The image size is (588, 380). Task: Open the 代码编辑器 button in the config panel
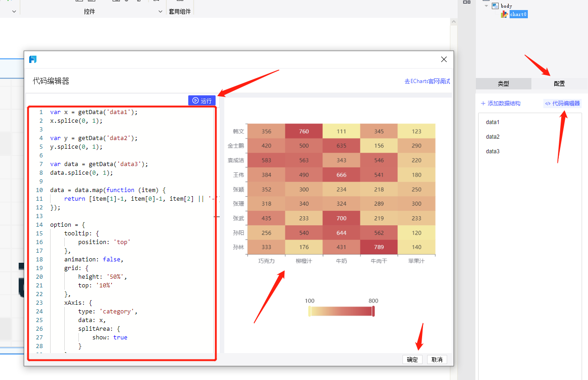pyautogui.click(x=562, y=104)
